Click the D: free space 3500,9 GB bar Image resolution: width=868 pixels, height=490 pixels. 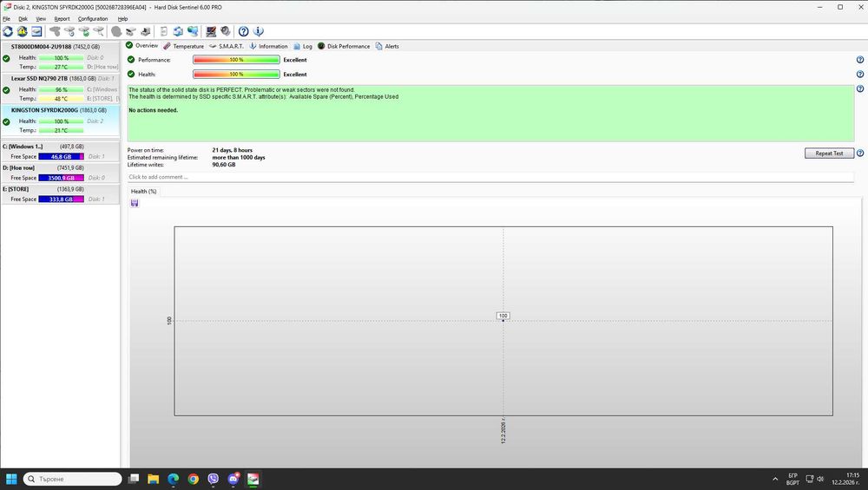[x=61, y=178]
